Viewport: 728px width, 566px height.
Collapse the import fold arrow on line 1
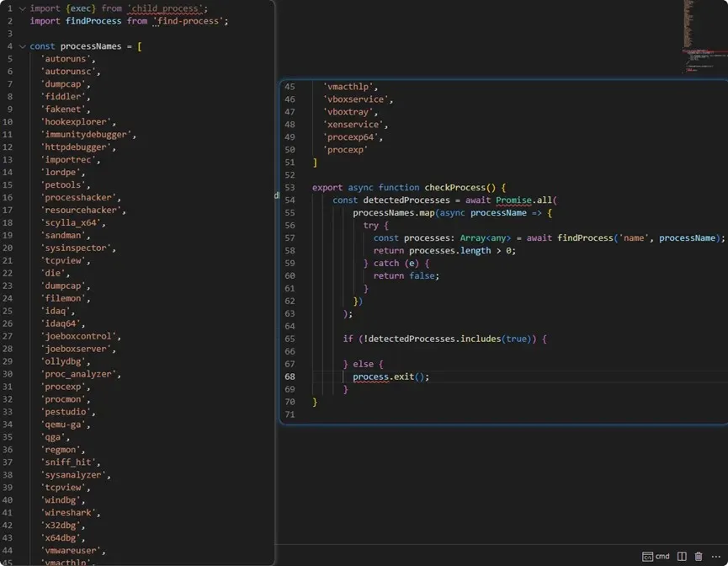coord(22,8)
